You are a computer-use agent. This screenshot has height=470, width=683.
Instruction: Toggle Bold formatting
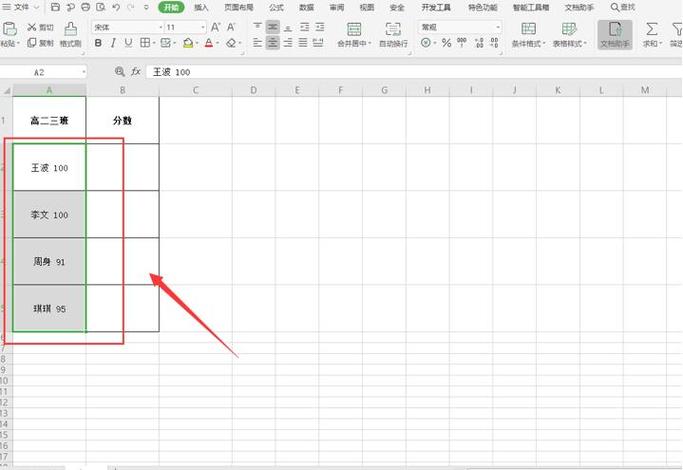98,43
